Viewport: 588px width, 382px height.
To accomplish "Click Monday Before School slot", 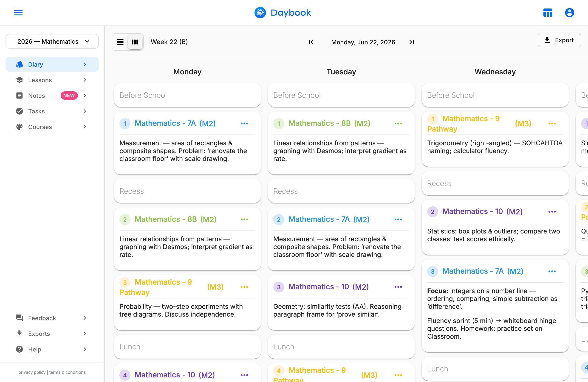I will tap(187, 95).
